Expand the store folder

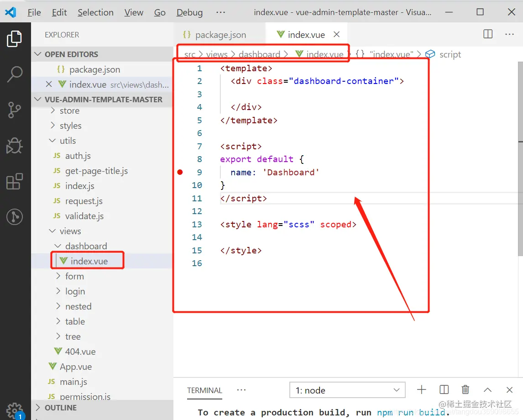(x=52, y=110)
